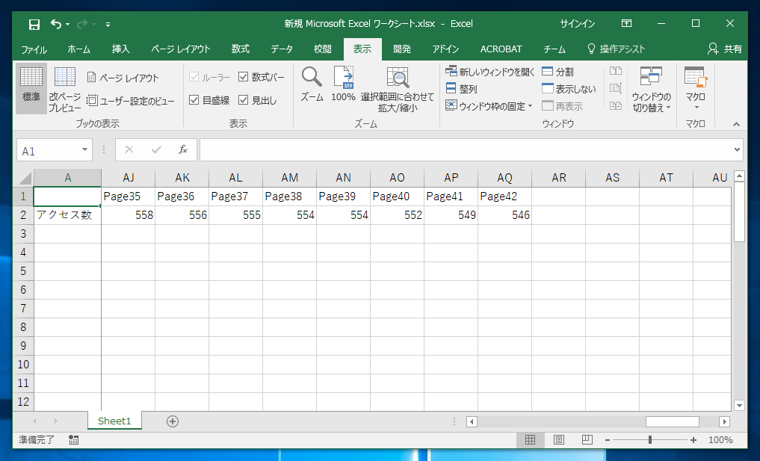Click the Share (共有) person icon

[x=712, y=48]
